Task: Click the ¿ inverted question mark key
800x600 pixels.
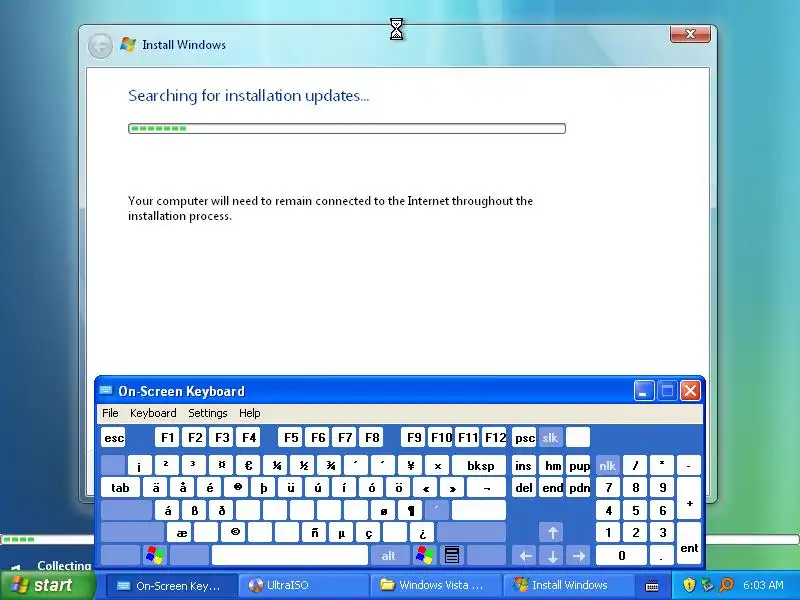Action: (422, 533)
